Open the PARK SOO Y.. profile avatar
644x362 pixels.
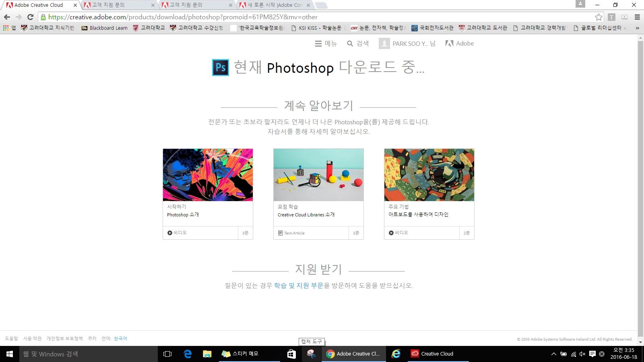click(384, 43)
